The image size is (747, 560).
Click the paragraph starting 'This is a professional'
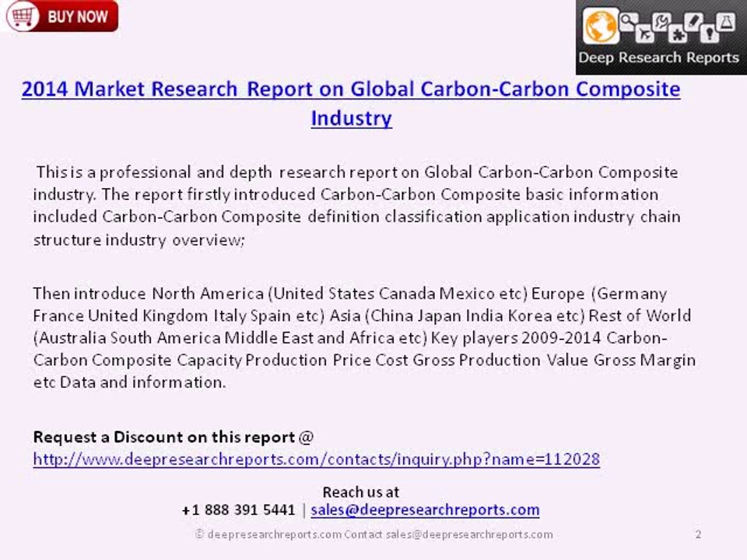[357, 205]
